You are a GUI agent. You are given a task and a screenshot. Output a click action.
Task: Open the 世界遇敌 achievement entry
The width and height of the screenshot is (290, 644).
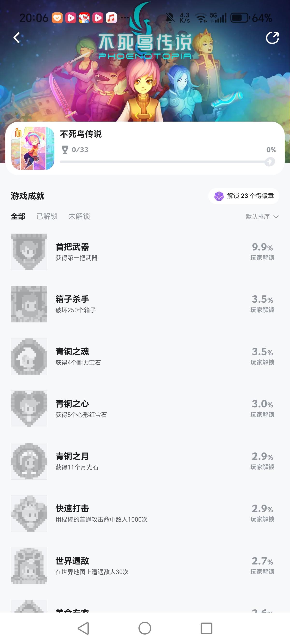point(92,566)
